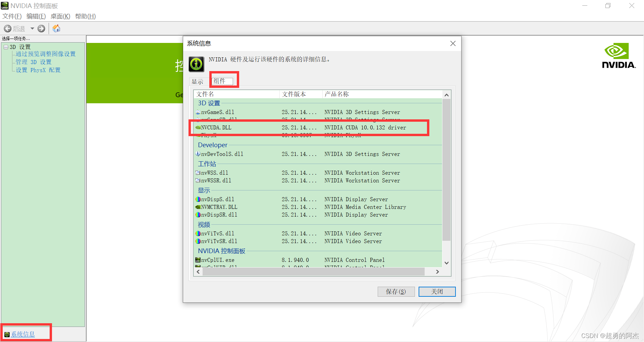Click the list's scroll up arrow
Viewport: 644px width, 342px height.
click(446, 95)
